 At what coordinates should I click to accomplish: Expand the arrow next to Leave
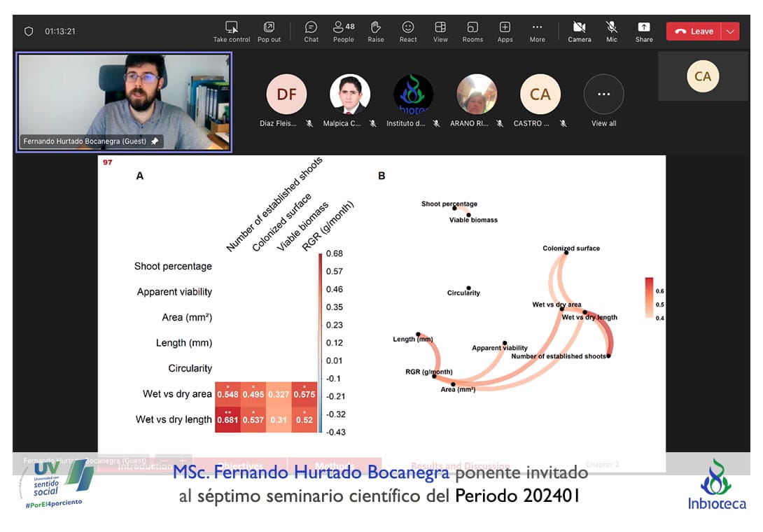731,31
